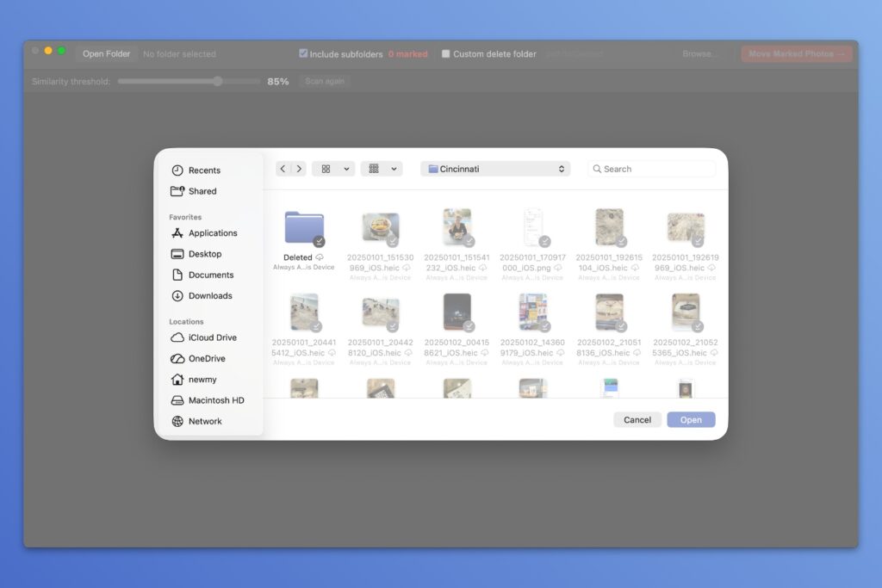Screen dimensions: 882x588
Task: Select OneDrive in sidebar
Action: (207, 358)
